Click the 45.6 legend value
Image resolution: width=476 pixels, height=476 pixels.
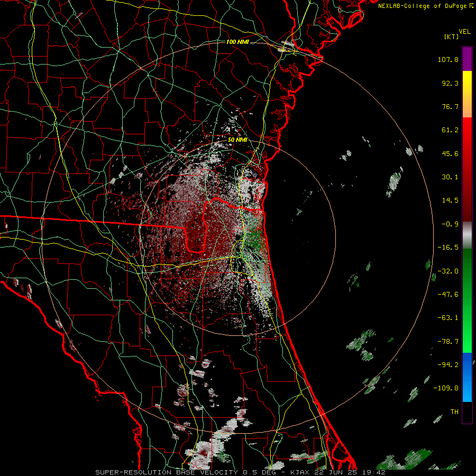pyautogui.click(x=450, y=153)
